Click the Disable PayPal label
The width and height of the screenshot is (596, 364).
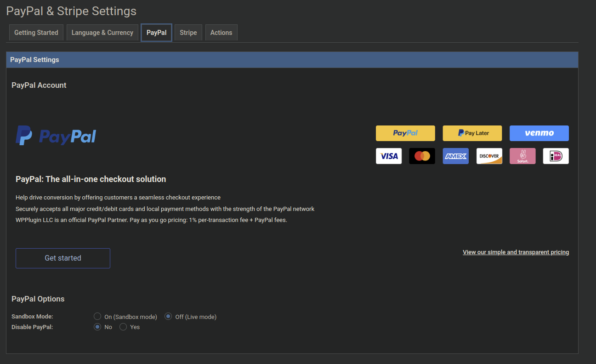[33, 327]
